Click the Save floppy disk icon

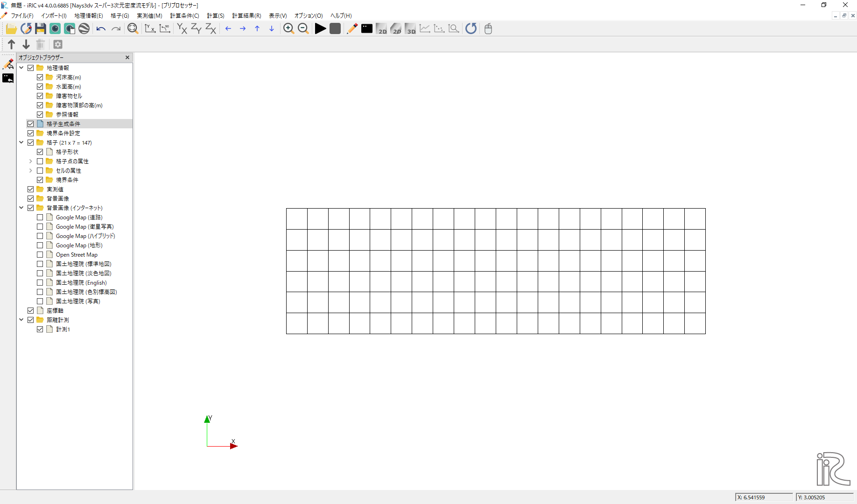tap(41, 28)
